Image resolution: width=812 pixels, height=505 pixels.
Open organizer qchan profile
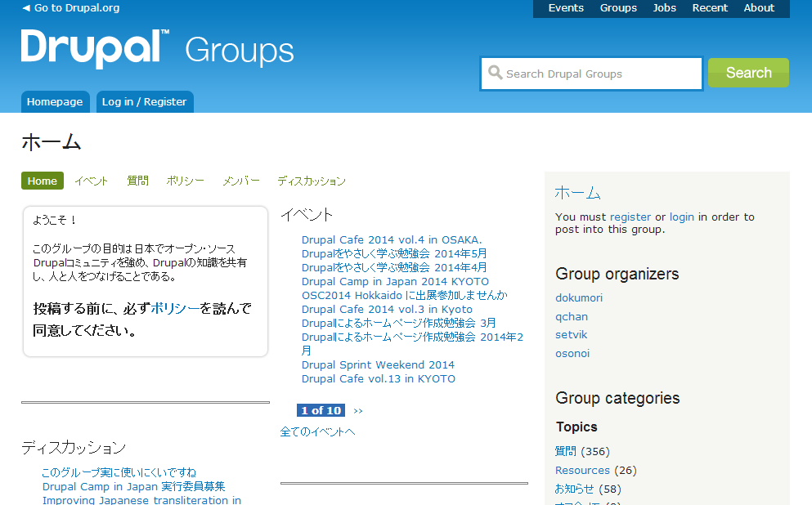572,317
